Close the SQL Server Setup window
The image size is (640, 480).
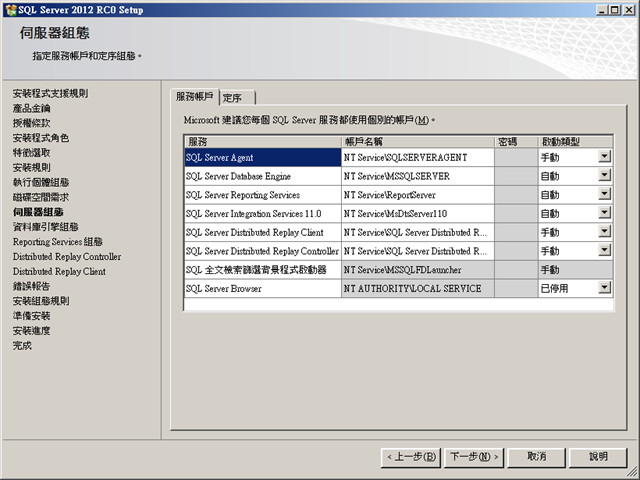point(629,10)
